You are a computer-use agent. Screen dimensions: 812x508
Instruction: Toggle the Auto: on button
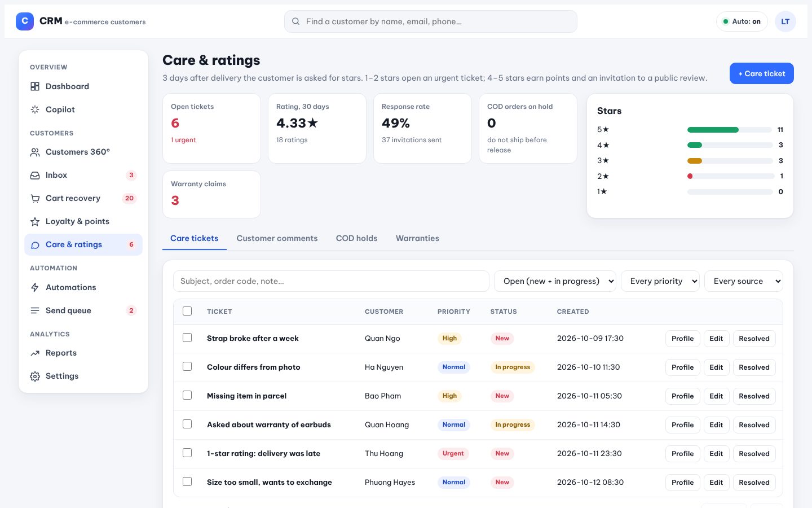(742, 21)
